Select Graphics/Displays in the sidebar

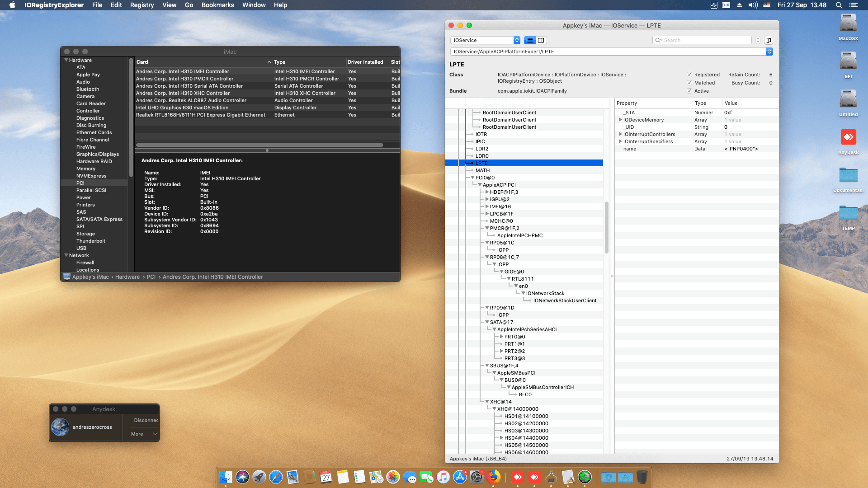click(97, 154)
